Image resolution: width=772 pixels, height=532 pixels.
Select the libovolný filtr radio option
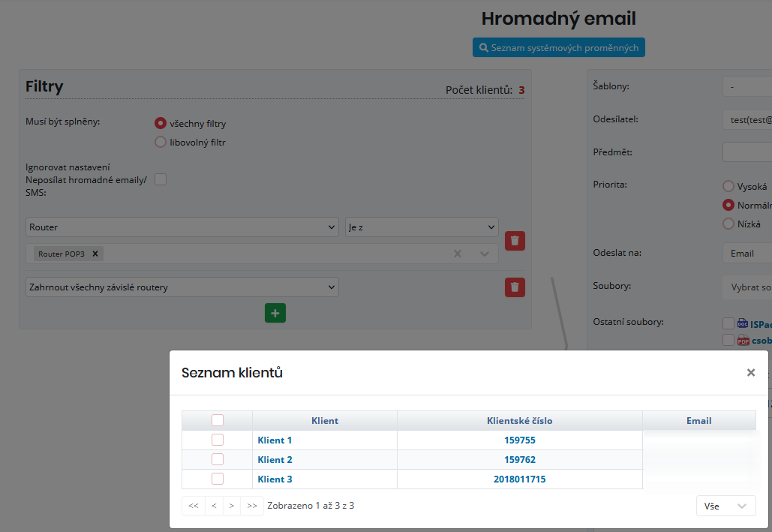[161, 142]
